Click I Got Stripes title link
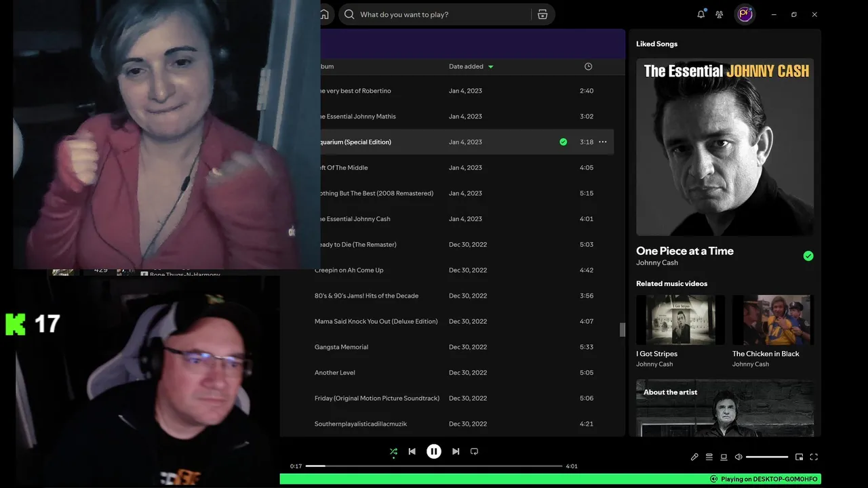The width and height of the screenshot is (868, 488). pos(656,354)
